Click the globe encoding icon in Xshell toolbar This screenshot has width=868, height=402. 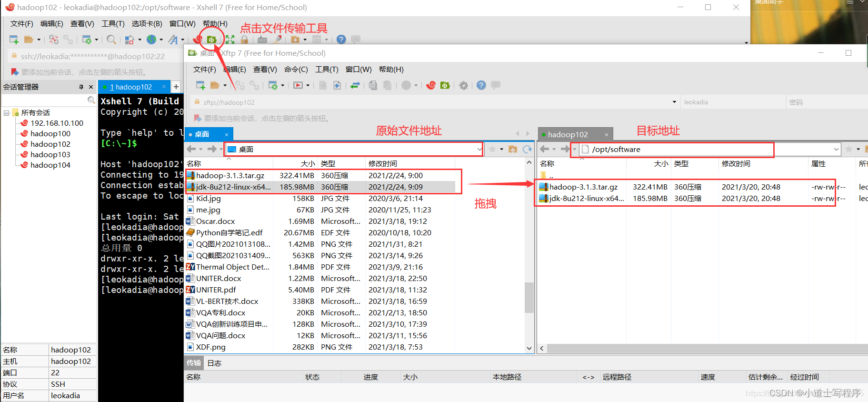(151, 40)
